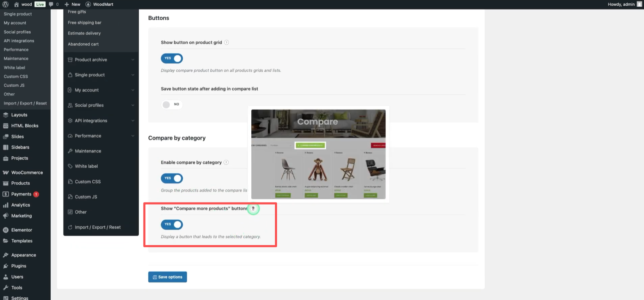
Task: Expand Single product section chevron
Action: click(133, 75)
